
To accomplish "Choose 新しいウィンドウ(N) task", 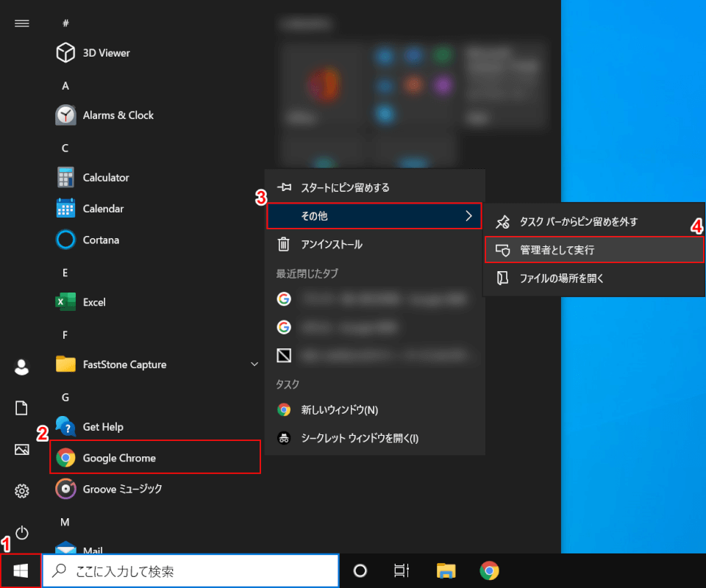I will pos(374,409).
